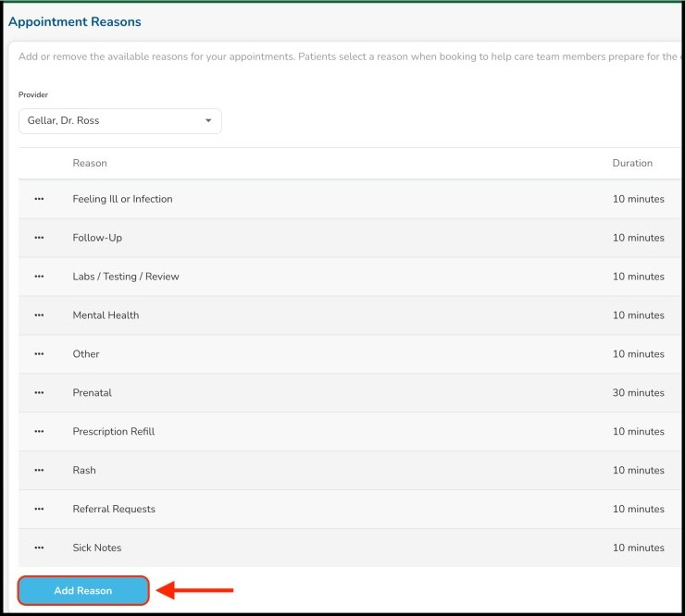This screenshot has width=685, height=616.
Task: Click the three-dot icon next to Other
Action: [39, 354]
